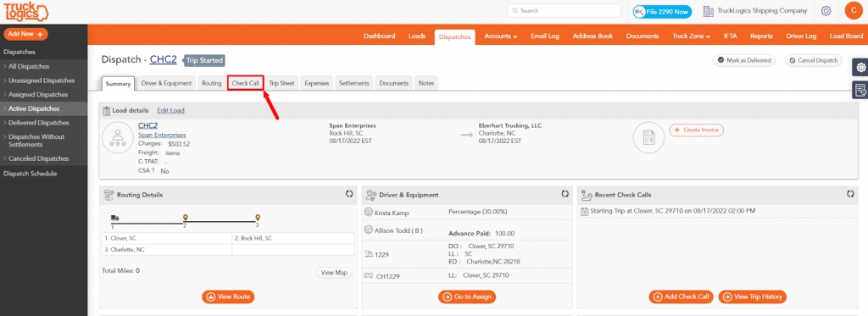
Task: Click the Driver & Equipment header icon
Action: click(x=371, y=195)
